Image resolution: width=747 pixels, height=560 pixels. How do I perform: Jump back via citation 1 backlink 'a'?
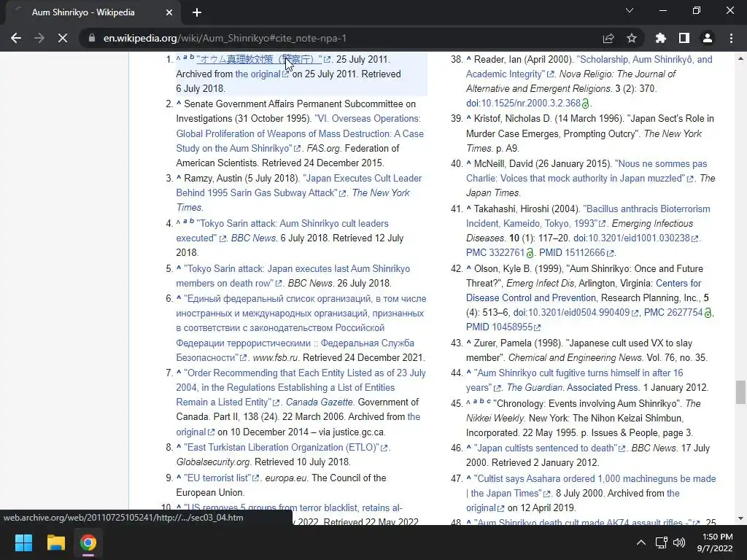tap(185, 58)
